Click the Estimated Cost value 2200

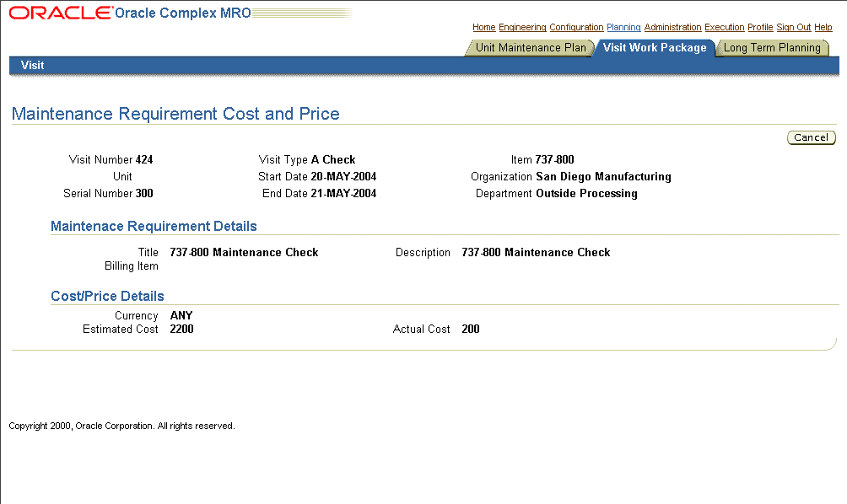point(181,330)
